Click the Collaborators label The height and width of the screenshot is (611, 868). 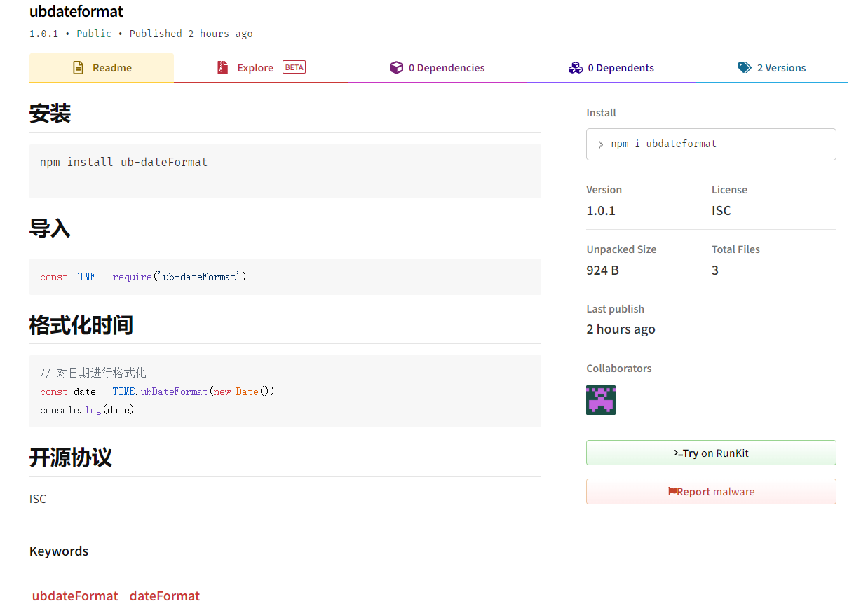tap(619, 369)
